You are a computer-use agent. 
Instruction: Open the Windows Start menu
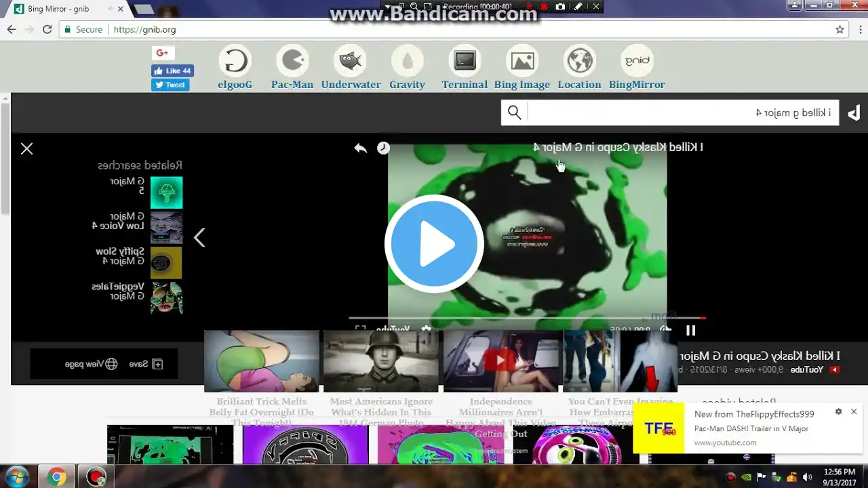16,476
